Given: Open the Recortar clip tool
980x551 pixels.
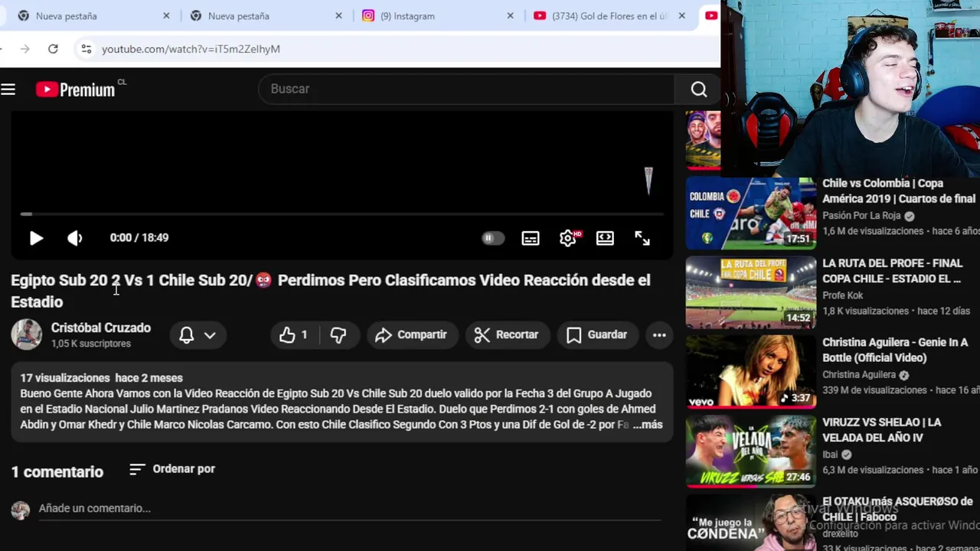Looking at the screenshot, I should (507, 335).
